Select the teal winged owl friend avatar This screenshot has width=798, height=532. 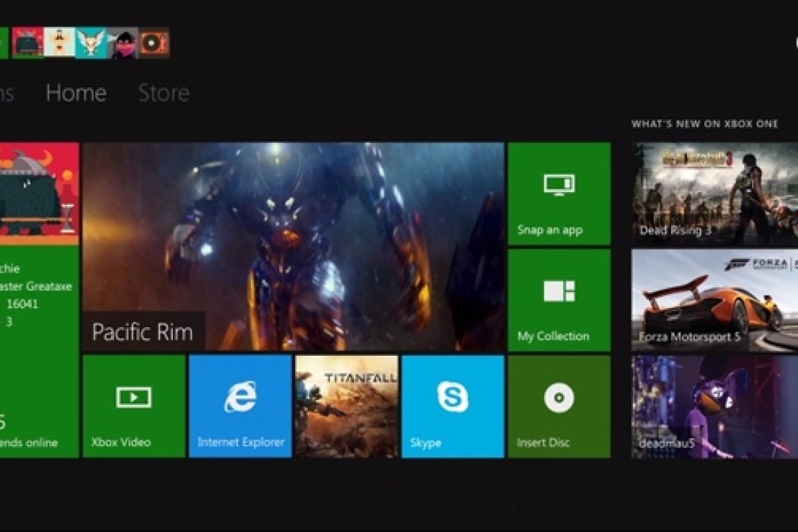pyautogui.click(x=91, y=43)
